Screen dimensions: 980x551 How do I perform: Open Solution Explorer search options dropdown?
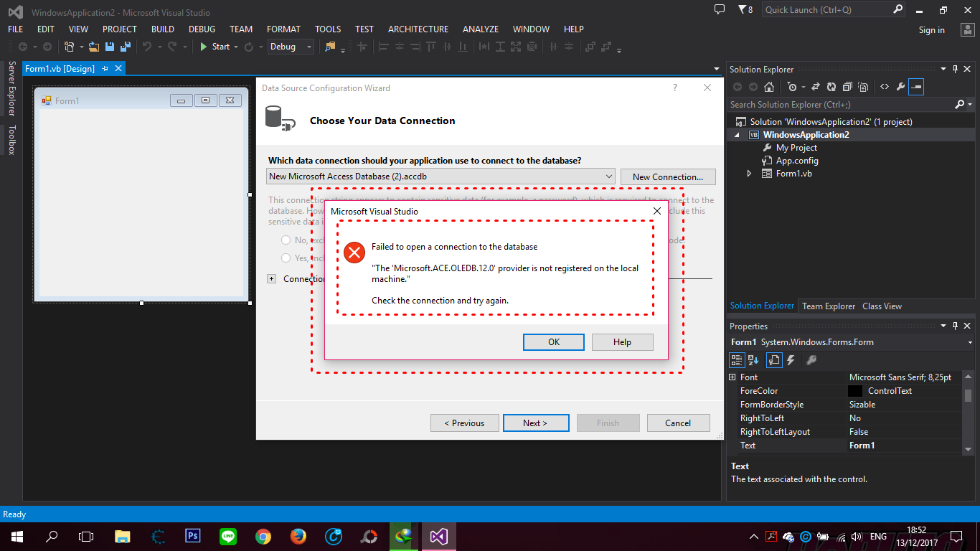[x=971, y=105]
